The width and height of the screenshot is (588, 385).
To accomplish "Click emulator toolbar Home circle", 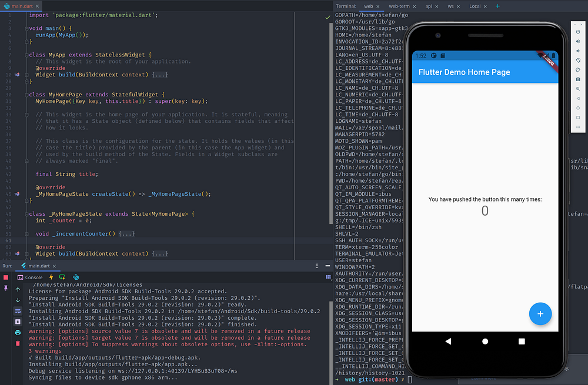I will 578,108.
